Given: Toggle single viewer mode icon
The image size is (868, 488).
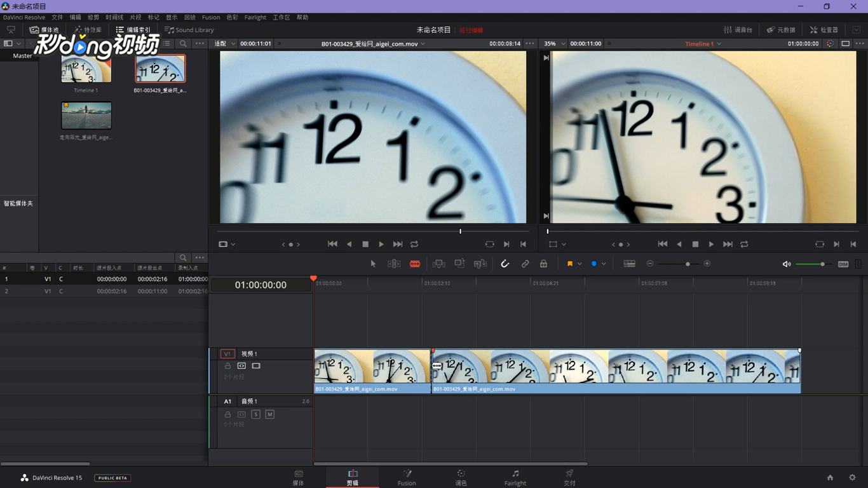Looking at the screenshot, I should [845, 44].
